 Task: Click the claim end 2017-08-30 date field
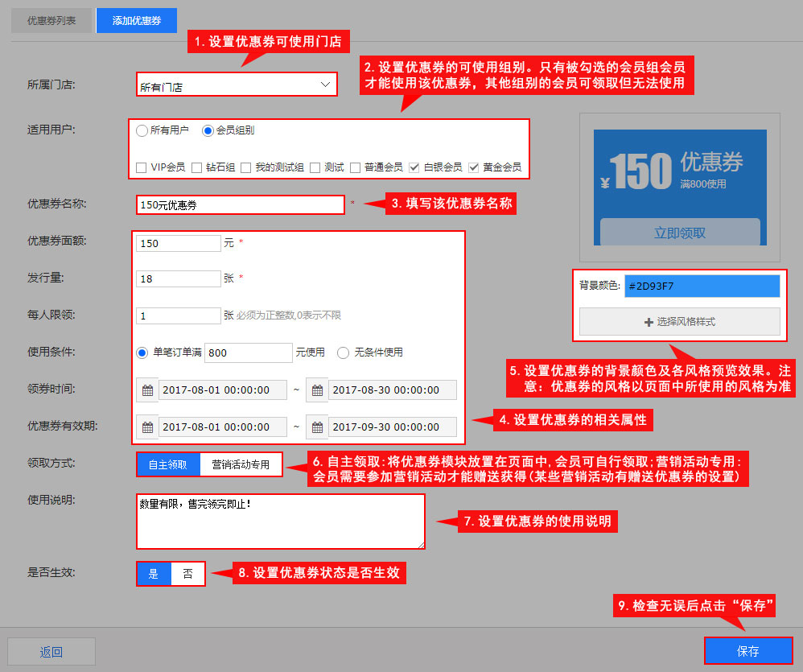(x=393, y=390)
